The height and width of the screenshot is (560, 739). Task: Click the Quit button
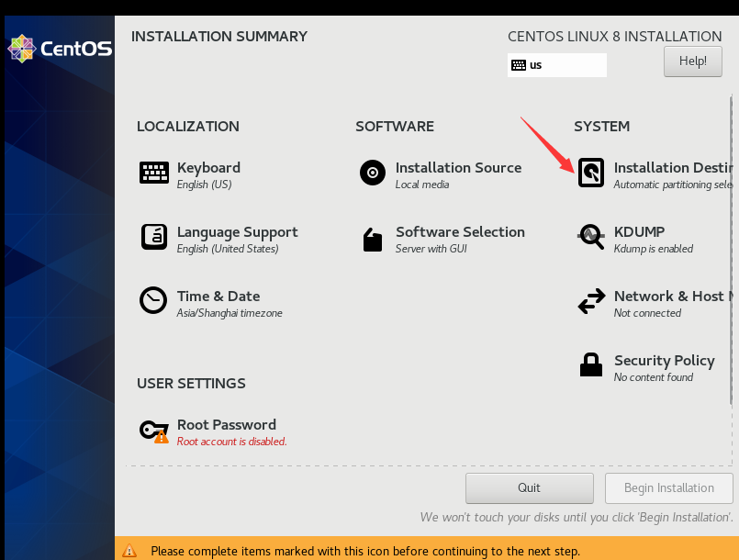pyautogui.click(x=530, y=487)
